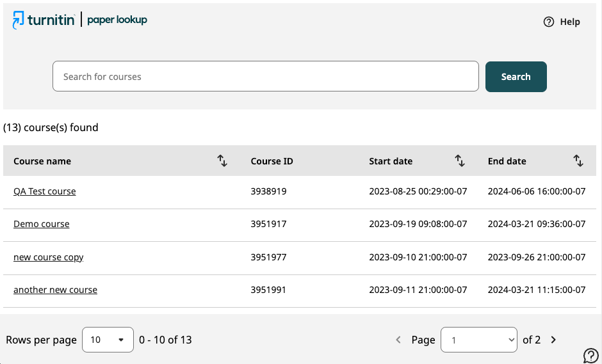This screenshot has height=364, width=602.
Task: Click the Search button
Action: [516, 77]
